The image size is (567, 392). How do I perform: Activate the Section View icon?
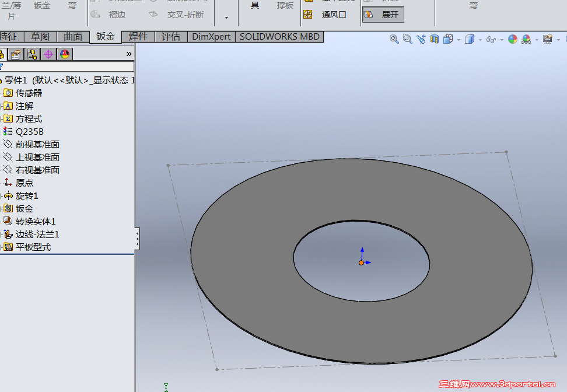434,39
